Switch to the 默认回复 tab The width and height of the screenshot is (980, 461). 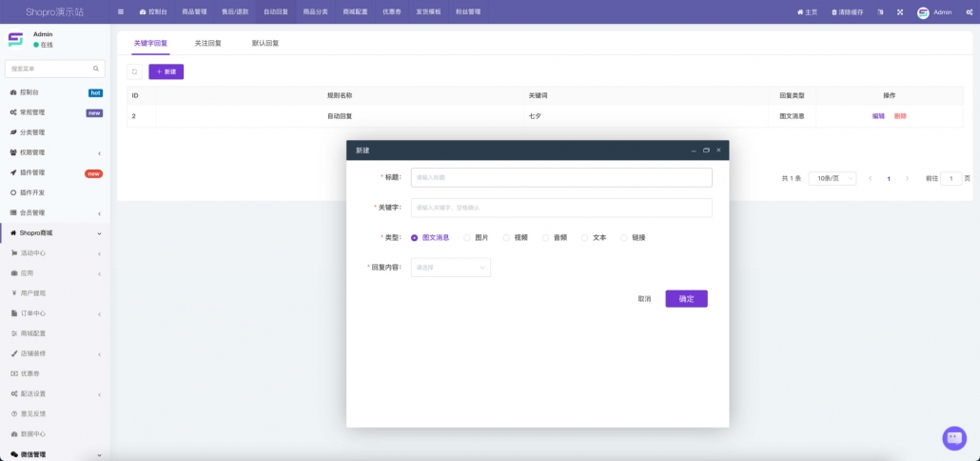(x=265, y=44)
